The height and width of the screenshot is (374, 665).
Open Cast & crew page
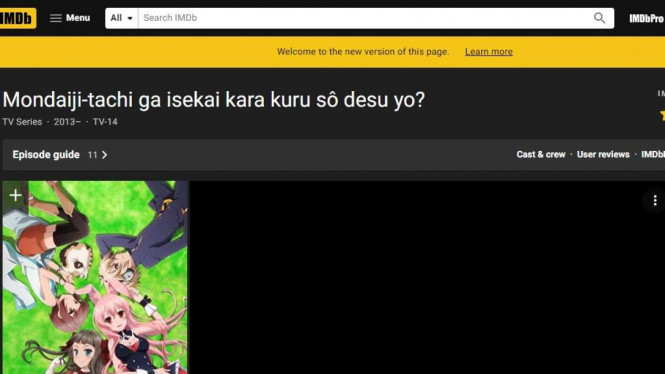[541, 155]
